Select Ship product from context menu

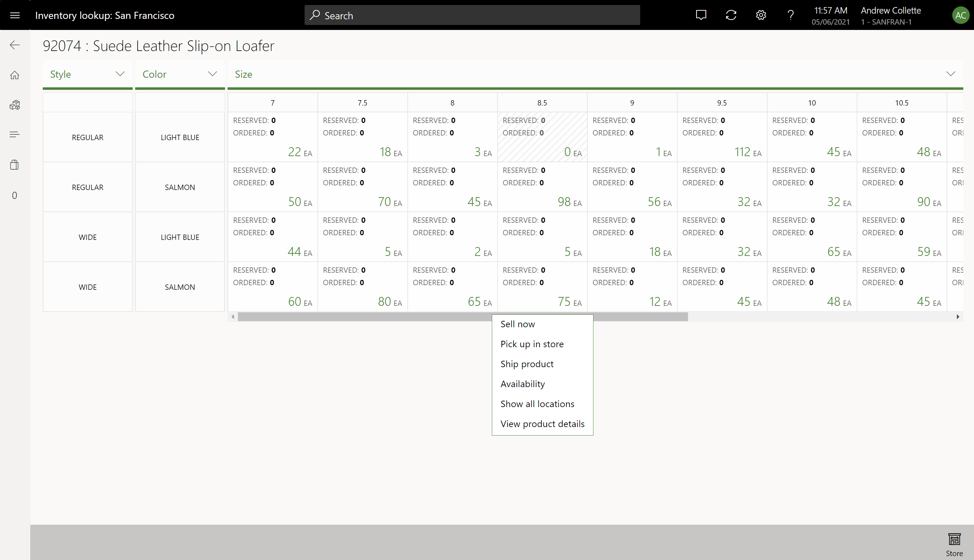[x=527, y=364]
